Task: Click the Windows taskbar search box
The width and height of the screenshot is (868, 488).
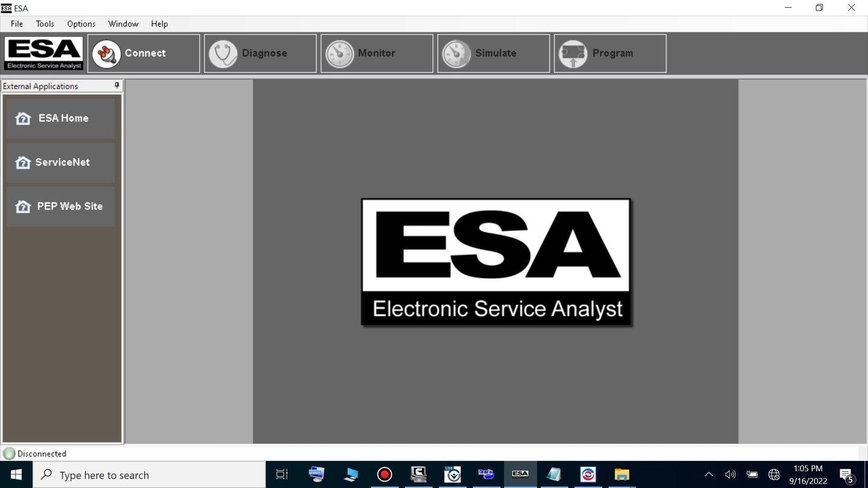Action: [x=150, y=475]
